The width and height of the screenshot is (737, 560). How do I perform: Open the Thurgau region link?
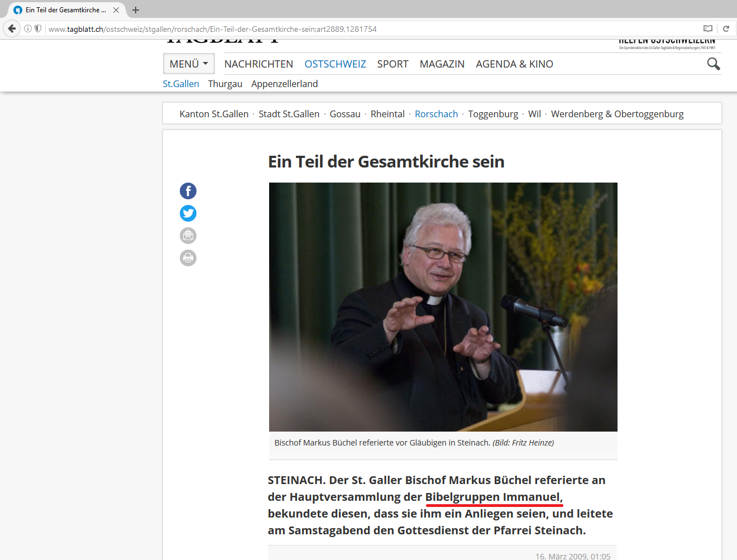[225, 84]
